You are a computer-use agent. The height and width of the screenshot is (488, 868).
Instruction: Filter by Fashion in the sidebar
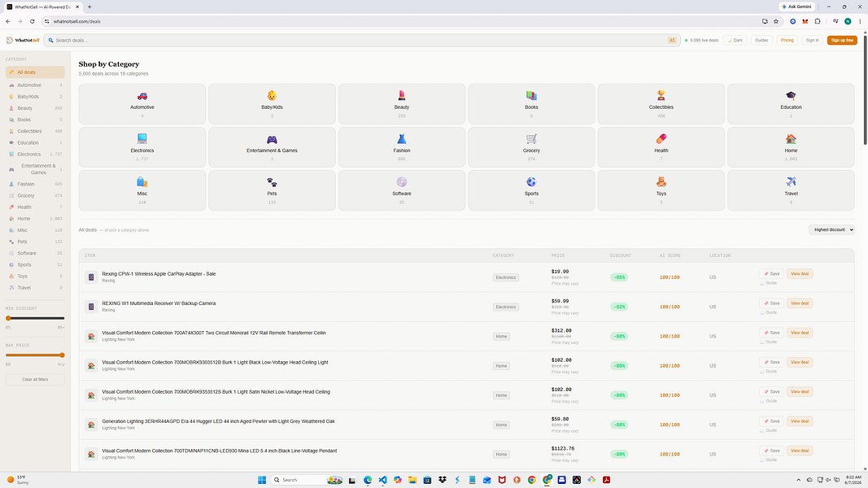click(36, 185)
